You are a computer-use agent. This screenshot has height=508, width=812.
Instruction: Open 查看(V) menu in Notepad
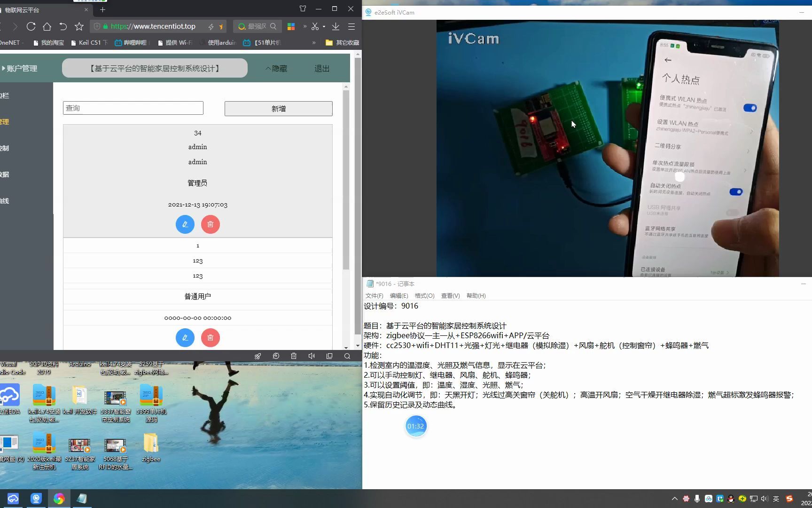tap(450, 296)
